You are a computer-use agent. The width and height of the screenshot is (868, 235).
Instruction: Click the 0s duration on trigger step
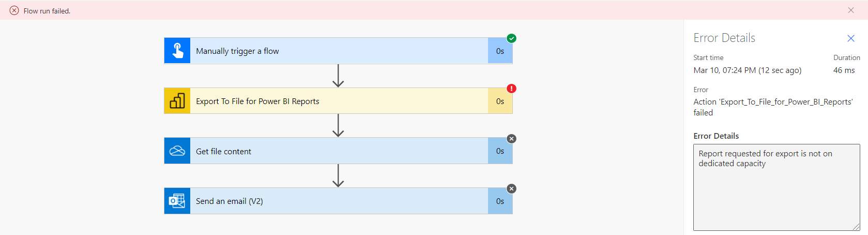(500, 51)
